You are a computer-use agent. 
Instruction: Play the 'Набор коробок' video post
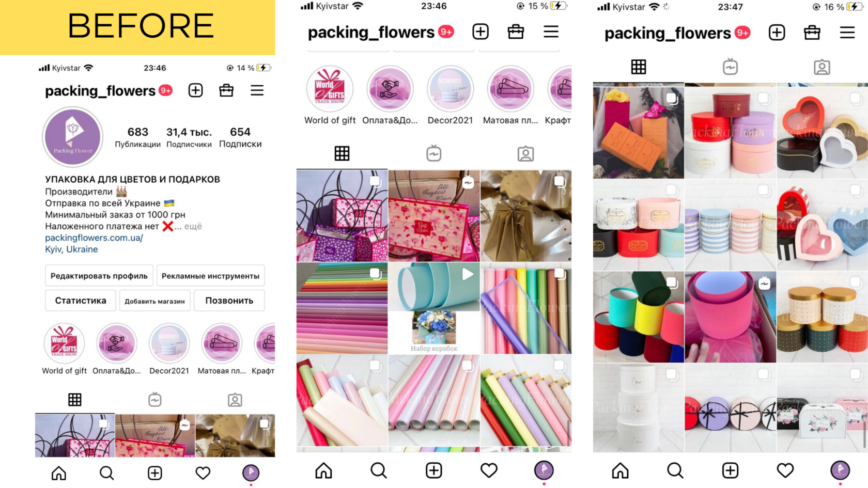click(434, 308)
